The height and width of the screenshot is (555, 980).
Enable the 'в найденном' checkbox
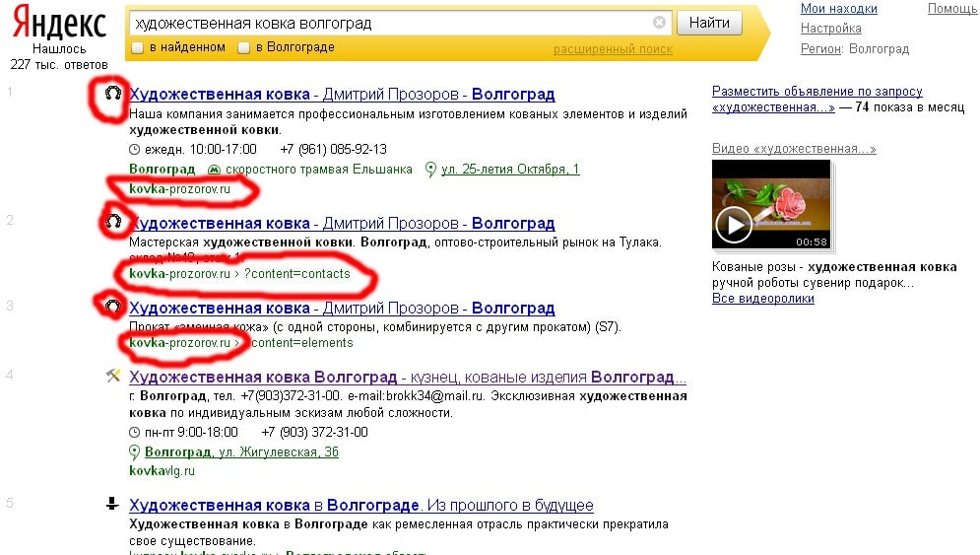coord(137,47)
